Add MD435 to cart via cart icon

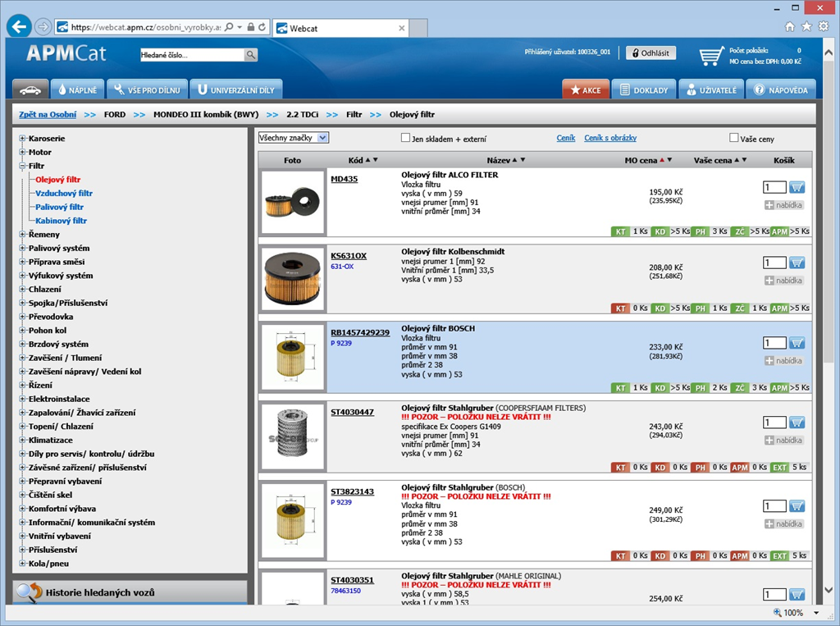(x=797, y=187)
